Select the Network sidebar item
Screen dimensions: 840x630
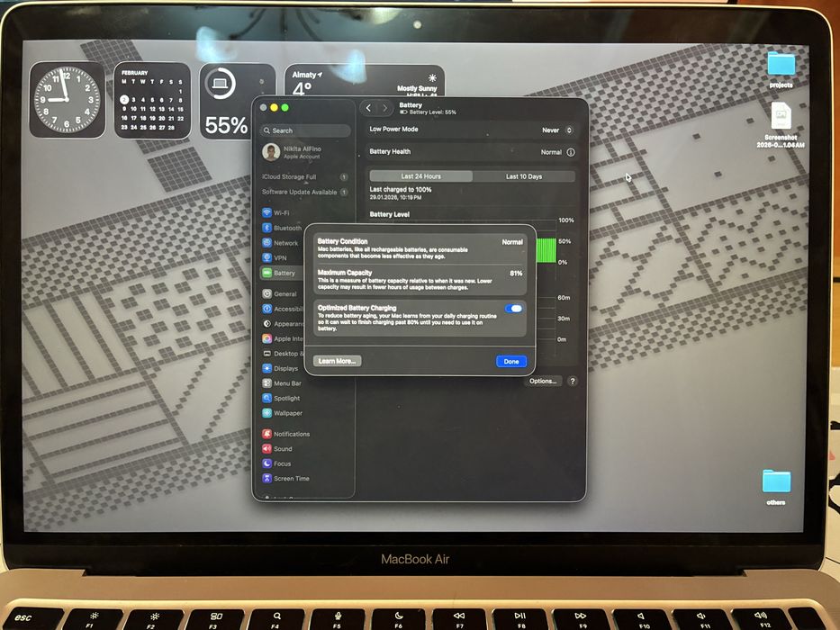[280, 243]
